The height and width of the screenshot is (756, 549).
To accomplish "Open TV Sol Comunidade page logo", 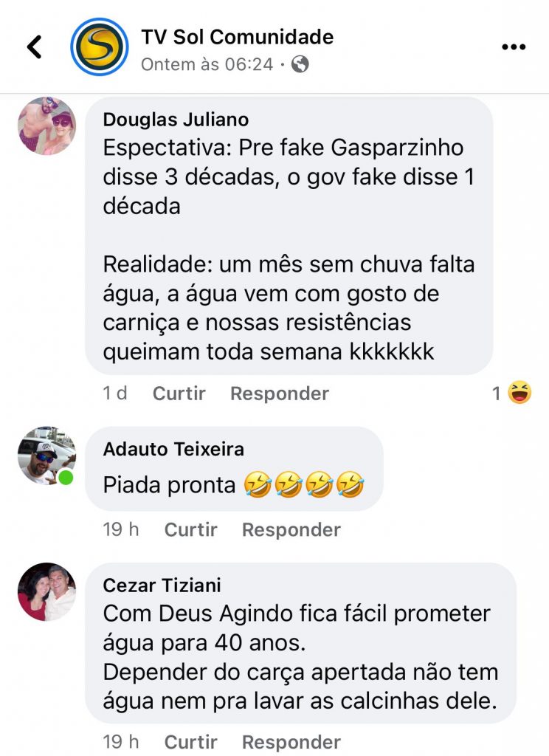I will click(100, 47).
